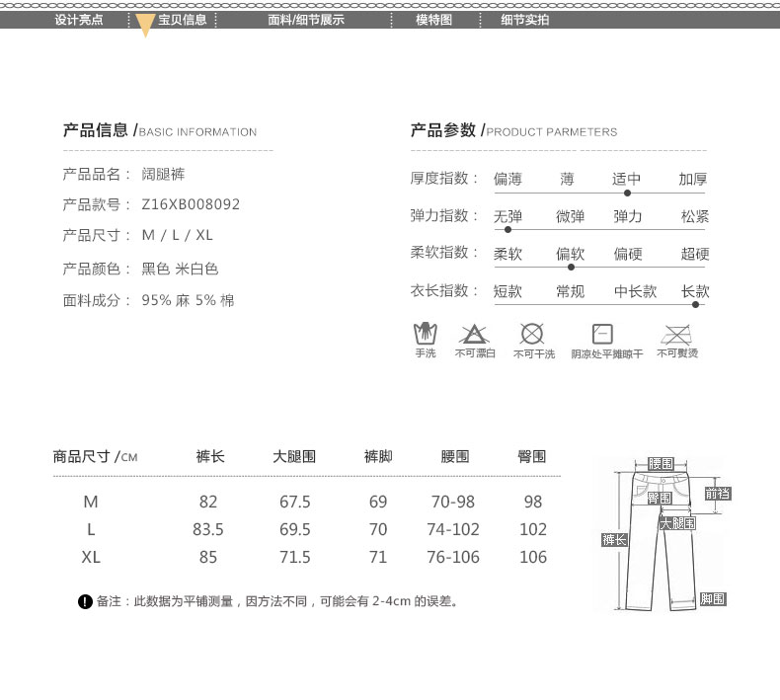This screenshot has height=700, width=780.
Task: Click the hand wash 手洗 icon
Action: [x=426, y=334]
